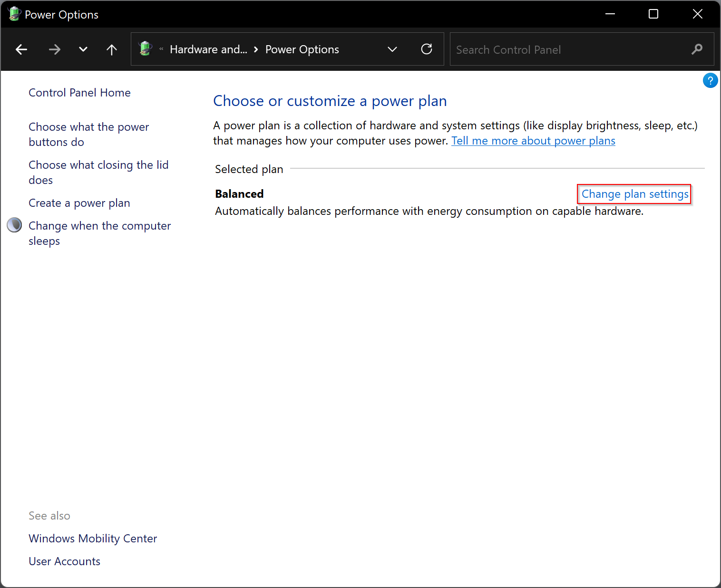Click the Search Control Panel field
The width and height of the screenshot is (721, 588).
582,49
